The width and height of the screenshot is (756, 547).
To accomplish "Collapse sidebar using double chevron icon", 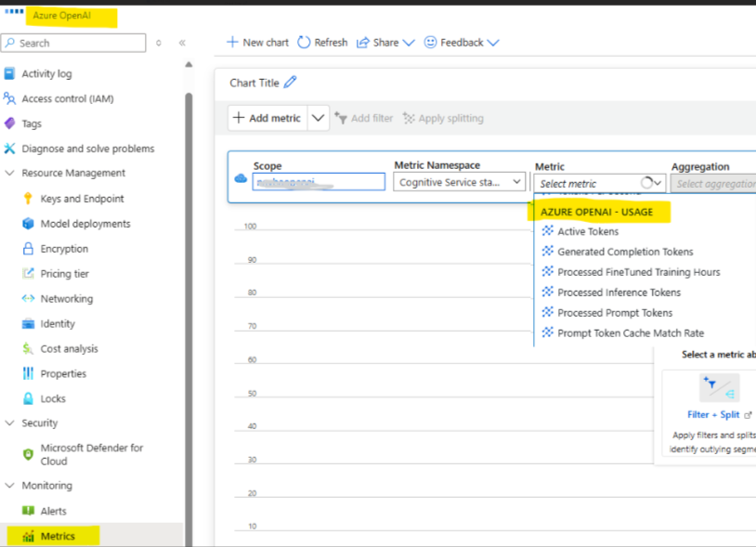I will click(x=182, y=43).
